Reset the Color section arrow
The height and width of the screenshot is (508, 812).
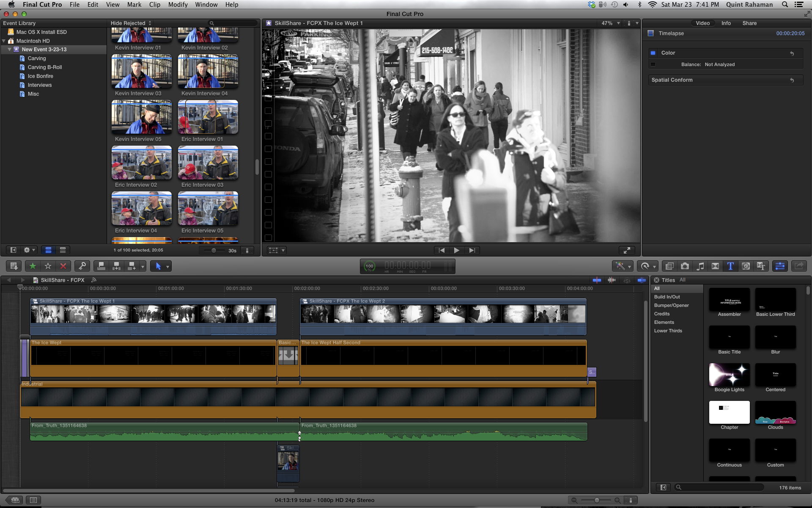(x=792, y=53)
